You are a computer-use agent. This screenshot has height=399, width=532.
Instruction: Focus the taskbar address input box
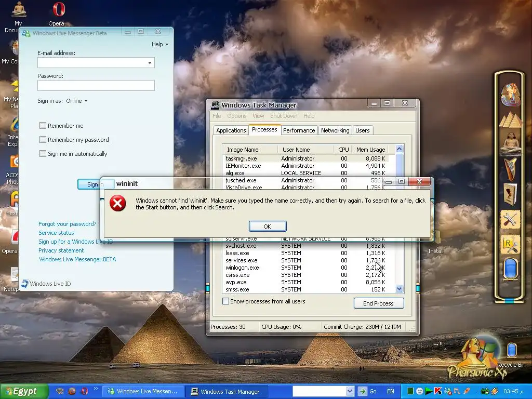(x=320, y=391)
